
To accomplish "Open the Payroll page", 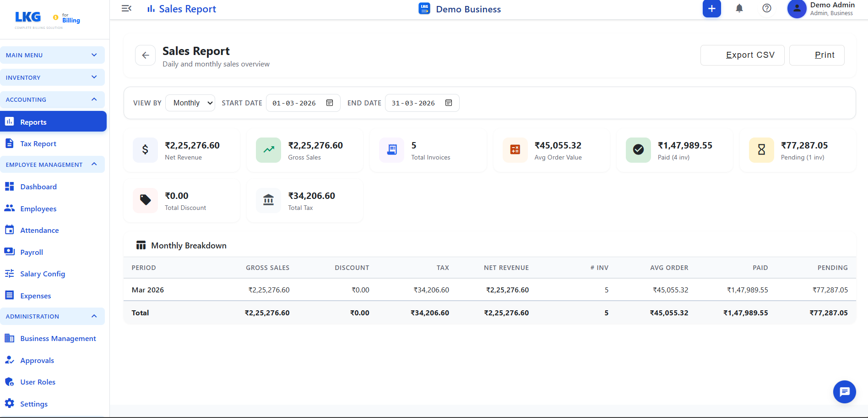I will [x=53, y=252].
